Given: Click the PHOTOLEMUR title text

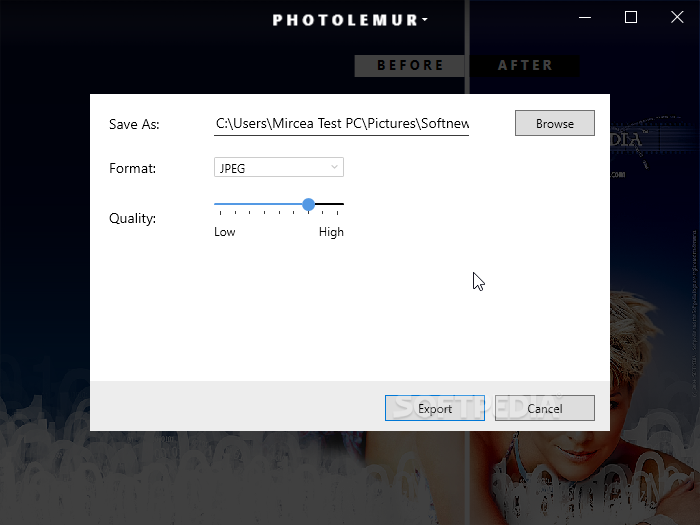Looking at the screenshot, I should [345, 20].
